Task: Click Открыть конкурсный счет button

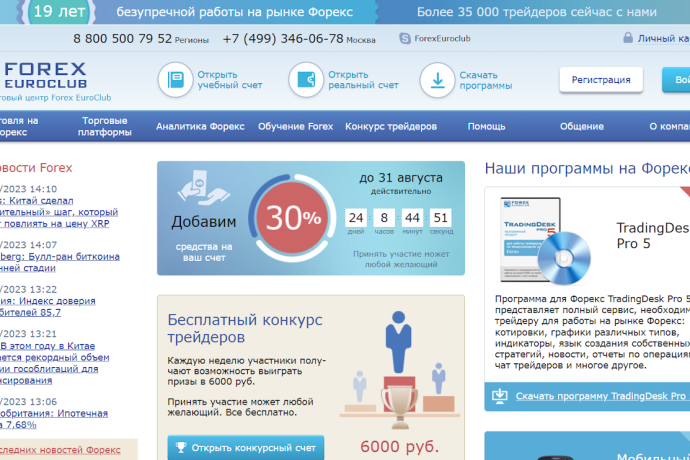Action: 246,448
